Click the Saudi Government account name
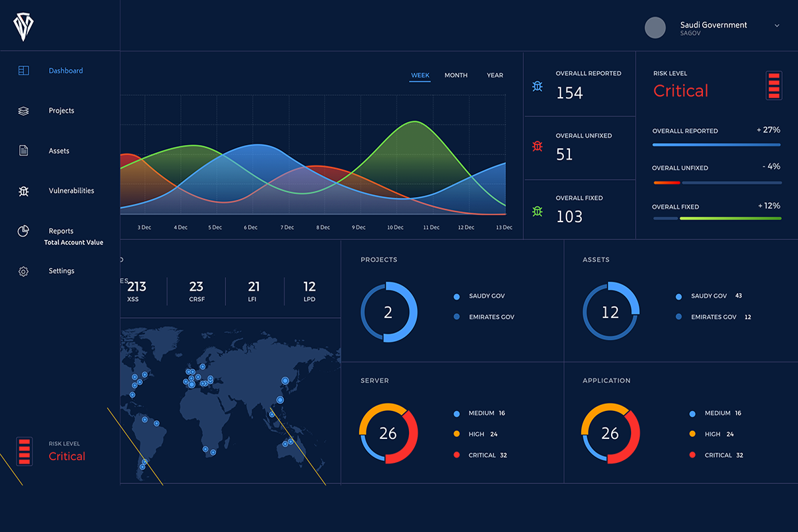 714,25
